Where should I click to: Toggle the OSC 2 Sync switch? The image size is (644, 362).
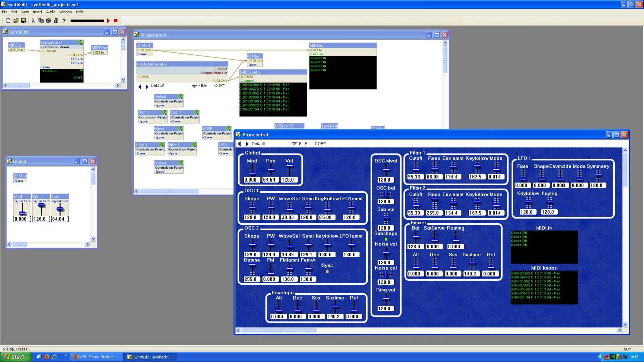coord(327,271)
